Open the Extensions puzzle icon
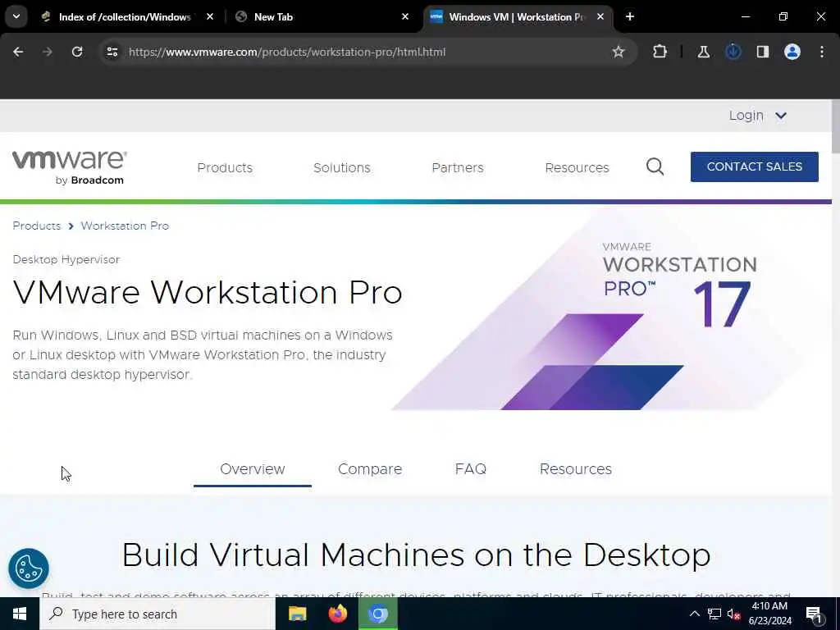Image resolution: width=840 pixels, height=630 pixels. pyautogui.click(x=660, y=52)
